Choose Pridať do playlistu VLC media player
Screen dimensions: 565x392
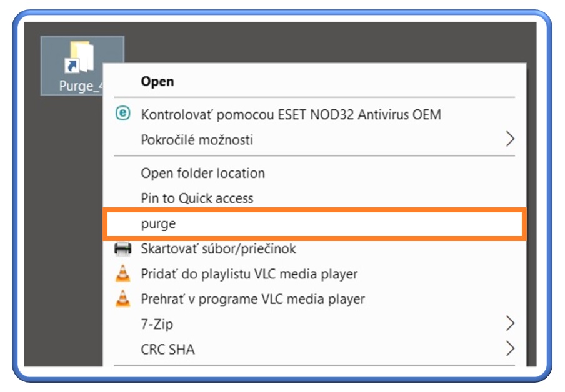point(249,274)
